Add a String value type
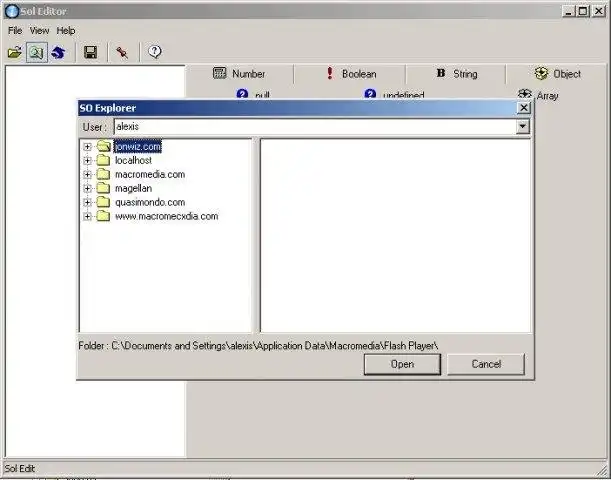Screen dimensions: 611x480 coord(456,74)
